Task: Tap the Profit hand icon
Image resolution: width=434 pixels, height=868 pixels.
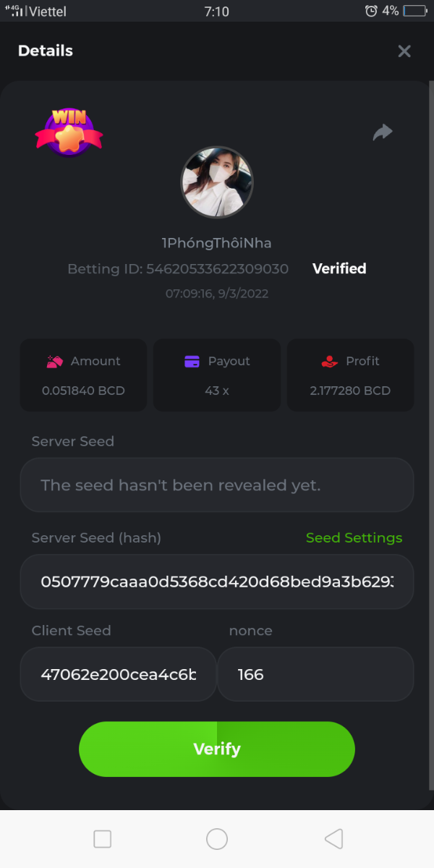Action: click(x=328, y=361)
